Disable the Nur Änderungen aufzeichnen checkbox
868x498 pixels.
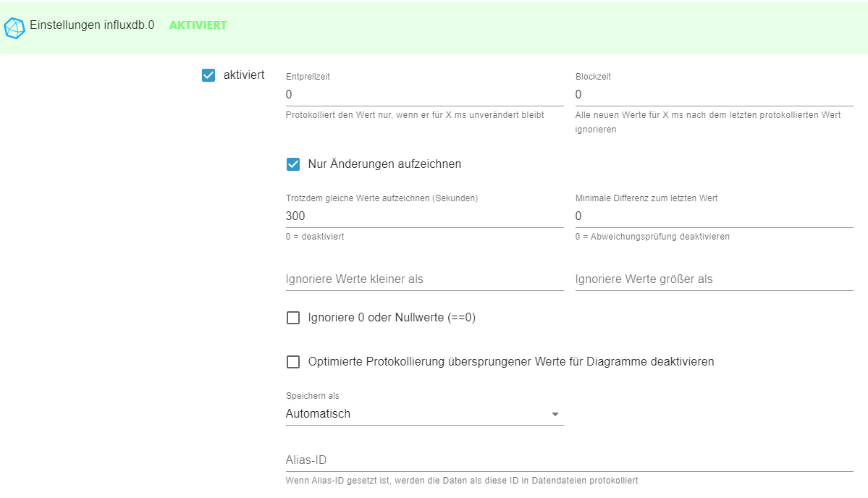pyautogui.click(x=293, y=164)
